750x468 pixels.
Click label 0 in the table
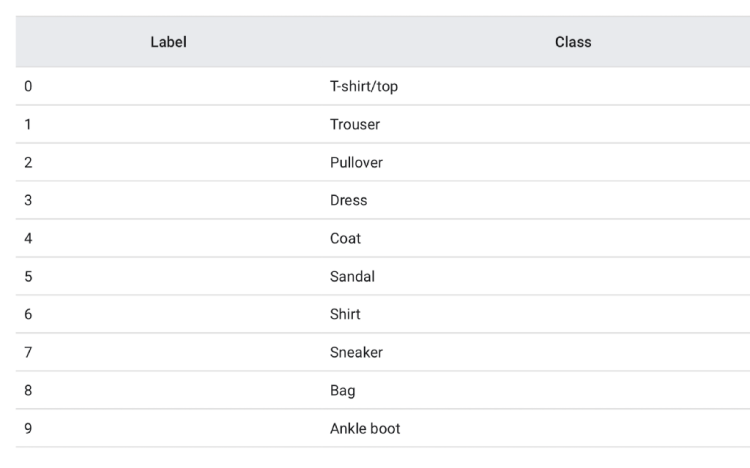[28, 86]
